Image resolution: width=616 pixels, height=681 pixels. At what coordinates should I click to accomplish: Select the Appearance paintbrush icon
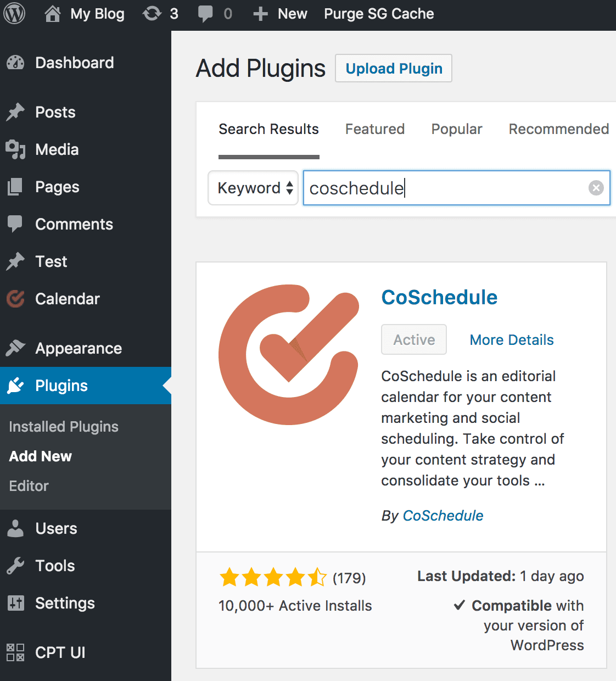click(x=15, y=348)
